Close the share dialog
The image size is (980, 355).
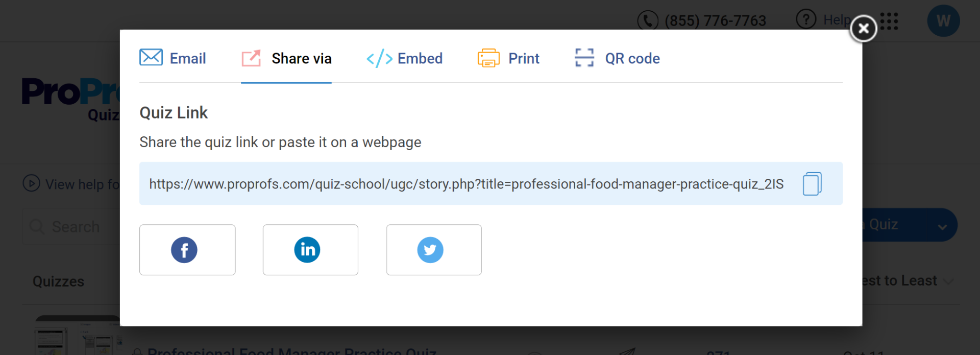point(863,29)
